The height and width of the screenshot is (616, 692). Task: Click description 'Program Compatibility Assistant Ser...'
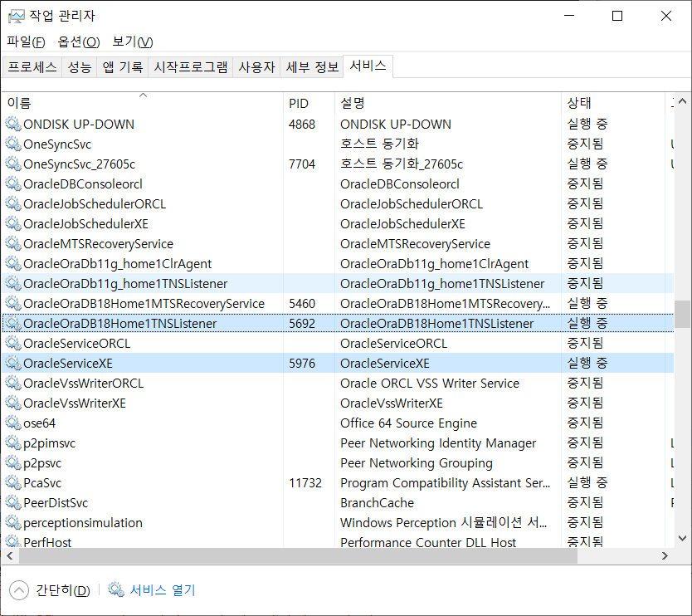point(446,482)
